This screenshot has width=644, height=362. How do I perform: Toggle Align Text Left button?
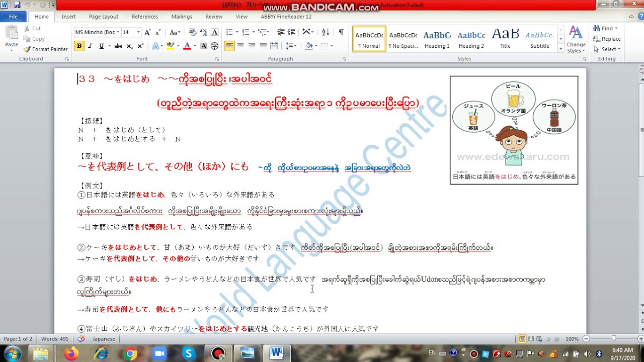pos(229,46)
